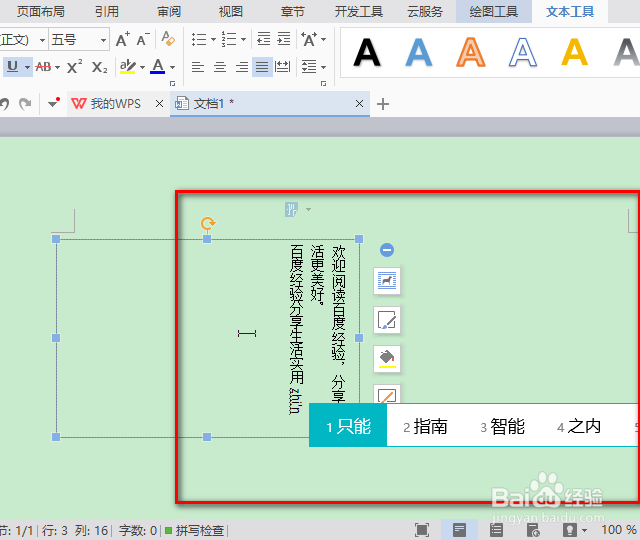This screenshot has height=540, width=640.
Task: Choose candidate 3 智能
Action: tap(502, 427)
